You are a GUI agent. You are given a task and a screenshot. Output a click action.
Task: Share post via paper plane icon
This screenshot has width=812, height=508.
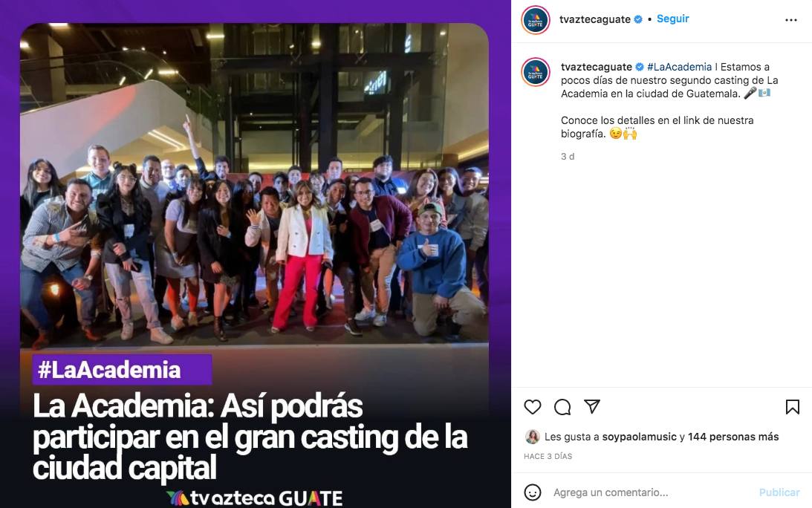point(592,406)
